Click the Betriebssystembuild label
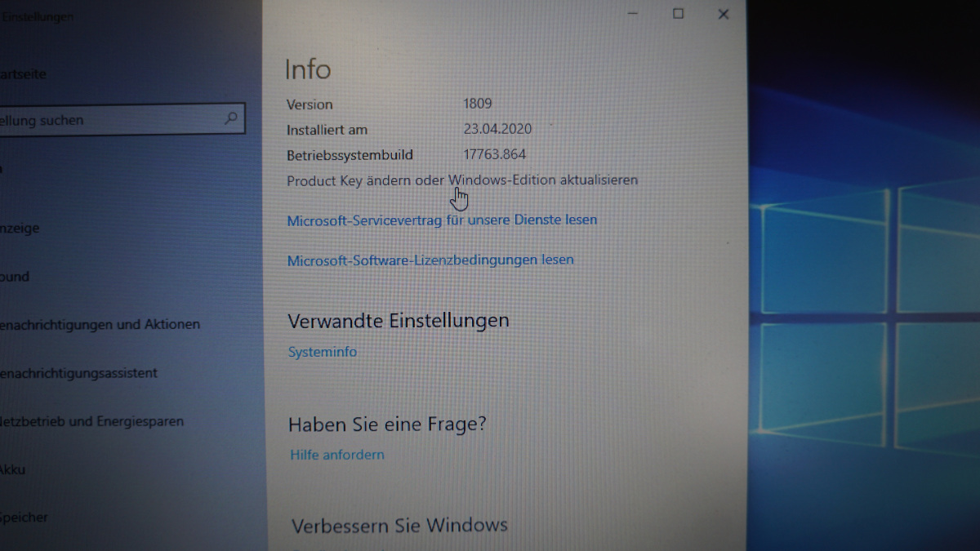The width and height of the screenshot is (980, 551). (350, 155)
